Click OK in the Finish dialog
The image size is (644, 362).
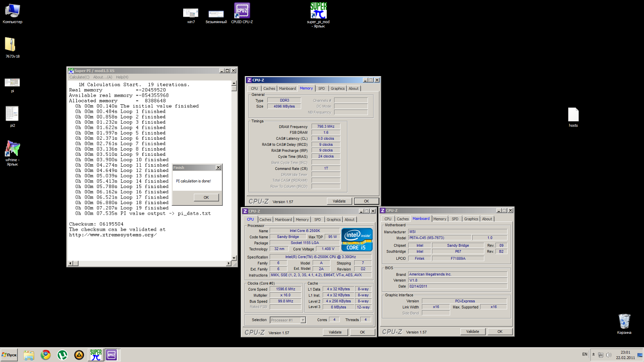[x=206, y=197]
